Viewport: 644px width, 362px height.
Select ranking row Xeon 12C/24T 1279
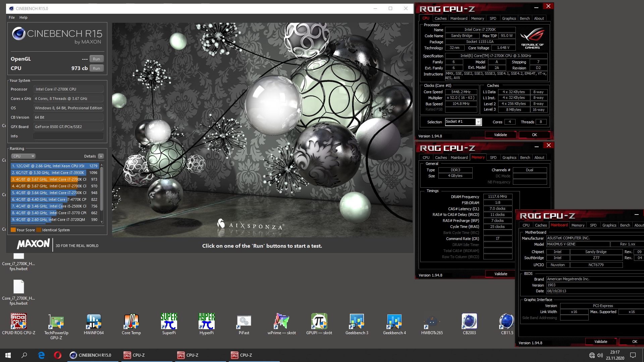coord(55,166)
